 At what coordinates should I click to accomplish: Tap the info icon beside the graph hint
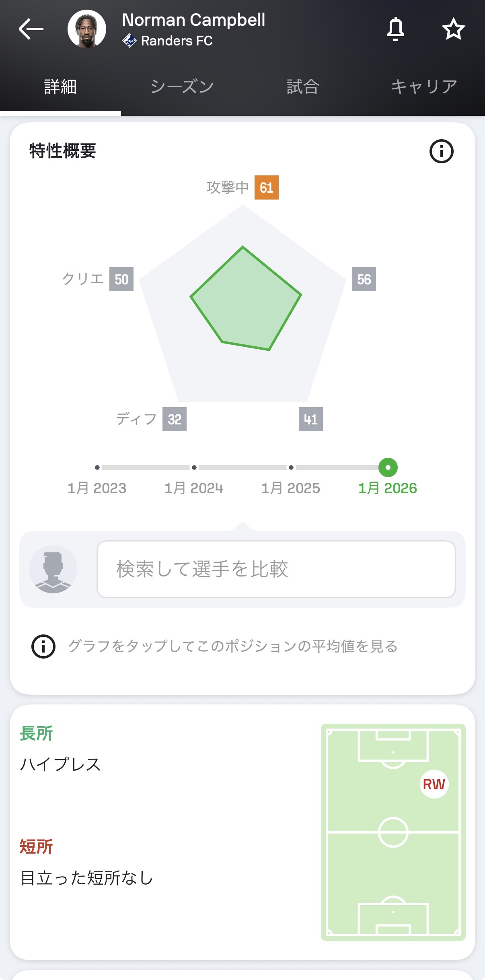(43, 646)
